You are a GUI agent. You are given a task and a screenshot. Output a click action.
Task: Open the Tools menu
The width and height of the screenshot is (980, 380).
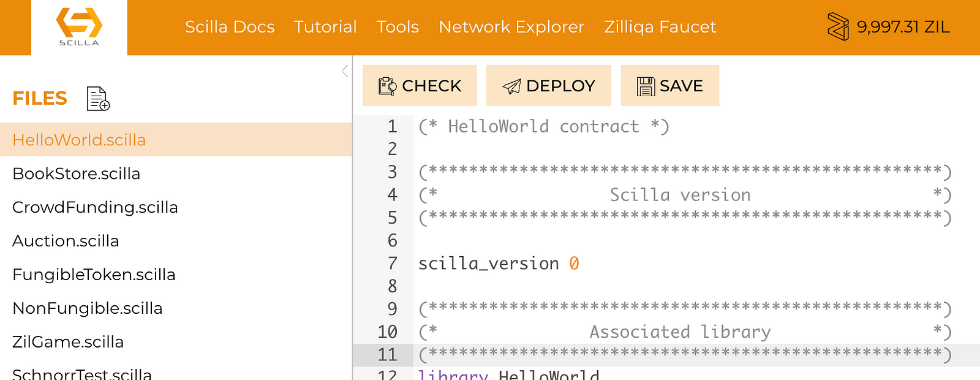398,27
